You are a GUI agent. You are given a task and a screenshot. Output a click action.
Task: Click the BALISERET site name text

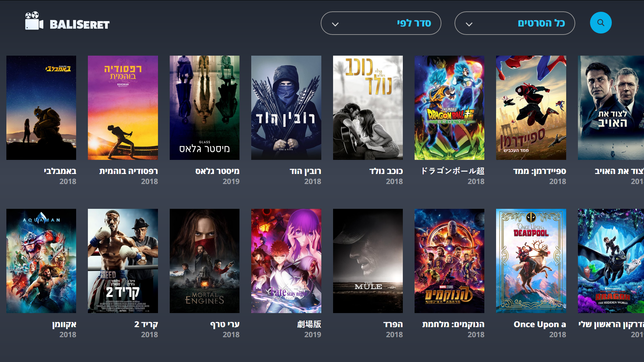(x=79, y=24)
